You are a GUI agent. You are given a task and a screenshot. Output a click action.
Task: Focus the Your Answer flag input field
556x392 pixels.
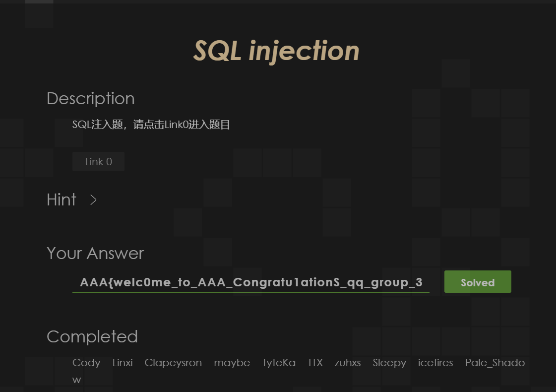[250, 282]
